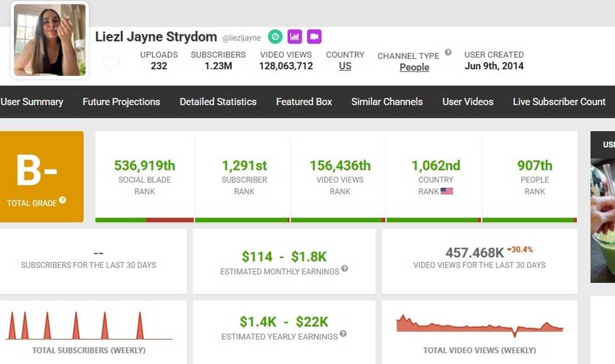View the Similar Channels tab
Image resolution: width=615 pixels, height=364 pixels.
click(387, 102)
